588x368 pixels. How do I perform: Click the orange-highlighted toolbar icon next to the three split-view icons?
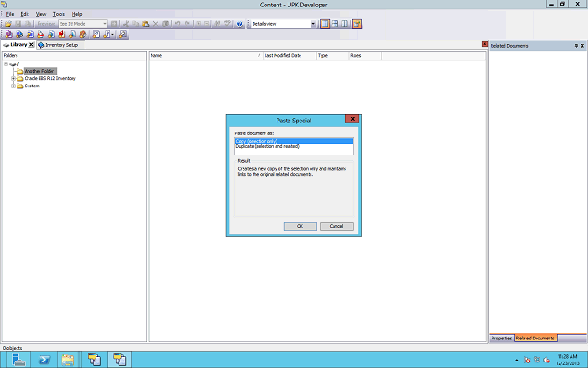point(356,24)
